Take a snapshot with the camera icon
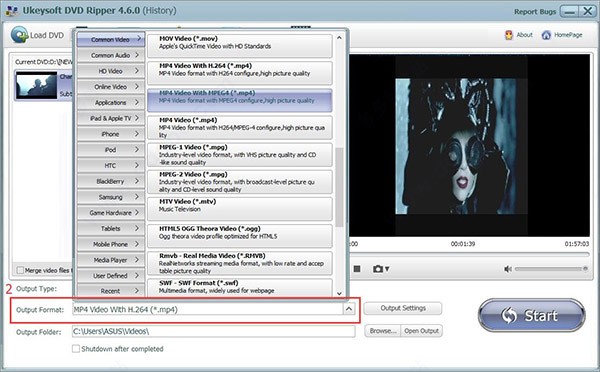Image resolution: width=600 pixels, height=372 pixels. click(378, 269)
